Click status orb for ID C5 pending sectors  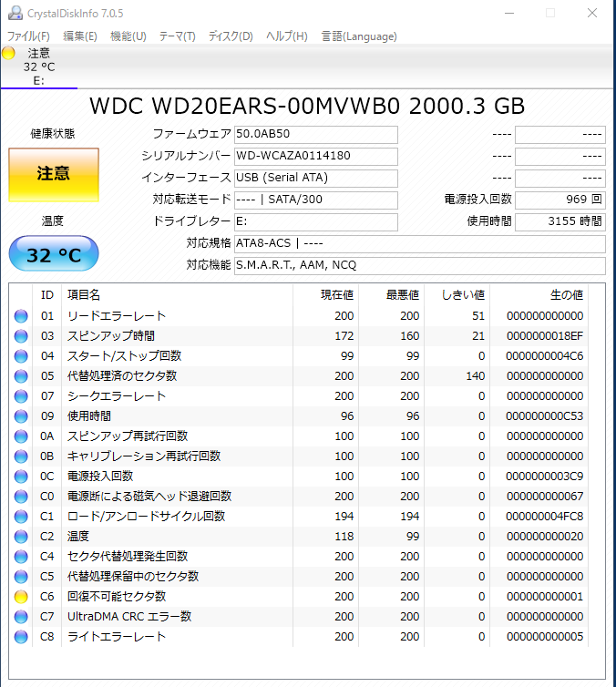pyautogui.click(x=21, y=577)
